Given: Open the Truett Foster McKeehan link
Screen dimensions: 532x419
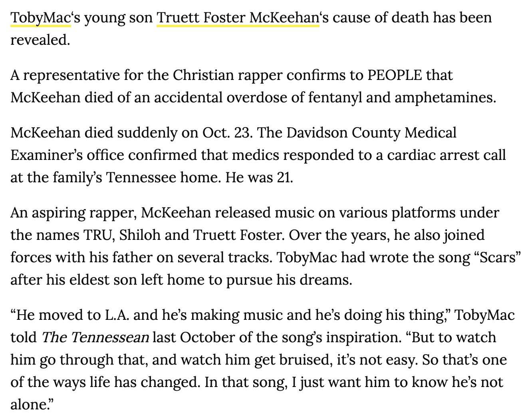Looking at the screenshot, I should (238, 18).
